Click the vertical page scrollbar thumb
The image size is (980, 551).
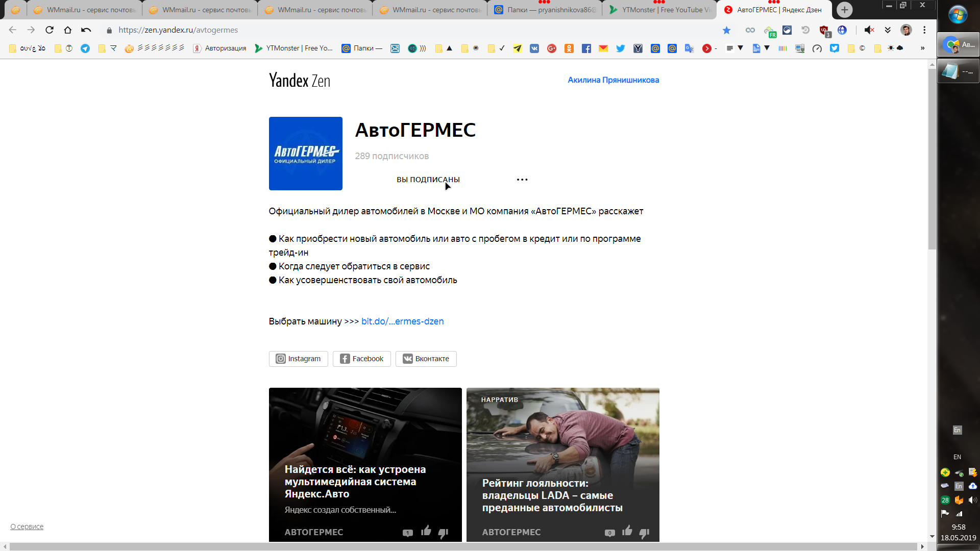[x=932, y=158]
